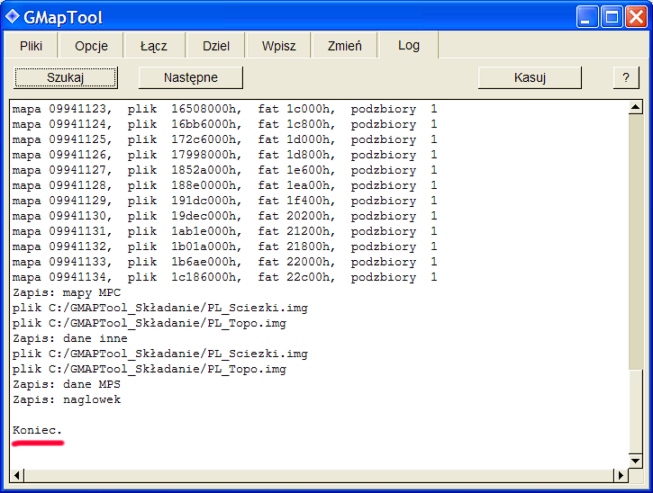Open help with the ? button
This screenshot has height=493, width=653.
625,77
